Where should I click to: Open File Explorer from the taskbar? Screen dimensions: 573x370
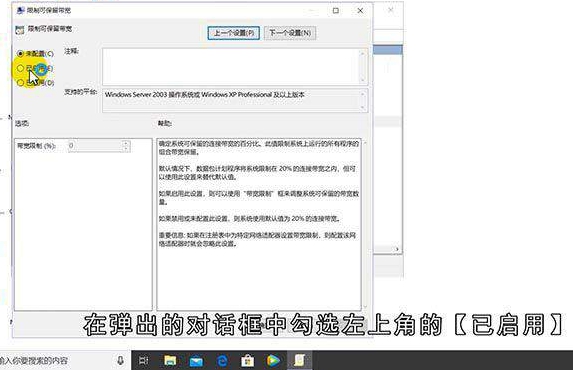170,360
